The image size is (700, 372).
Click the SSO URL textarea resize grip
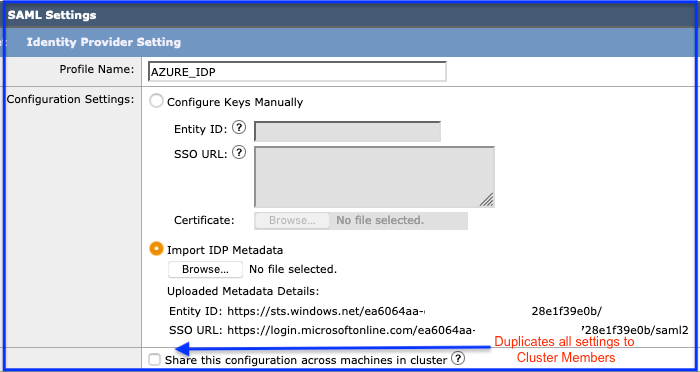[487, 200]
